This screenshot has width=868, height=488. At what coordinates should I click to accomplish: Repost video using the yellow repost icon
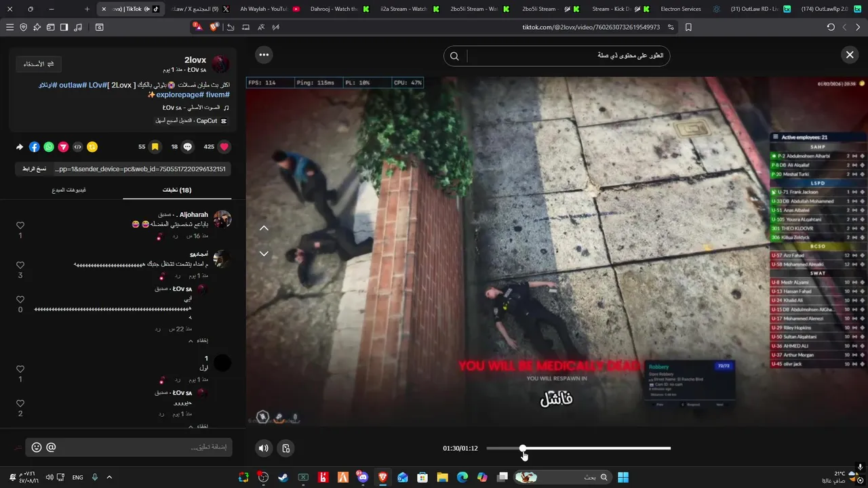click(x=92, y=146)
